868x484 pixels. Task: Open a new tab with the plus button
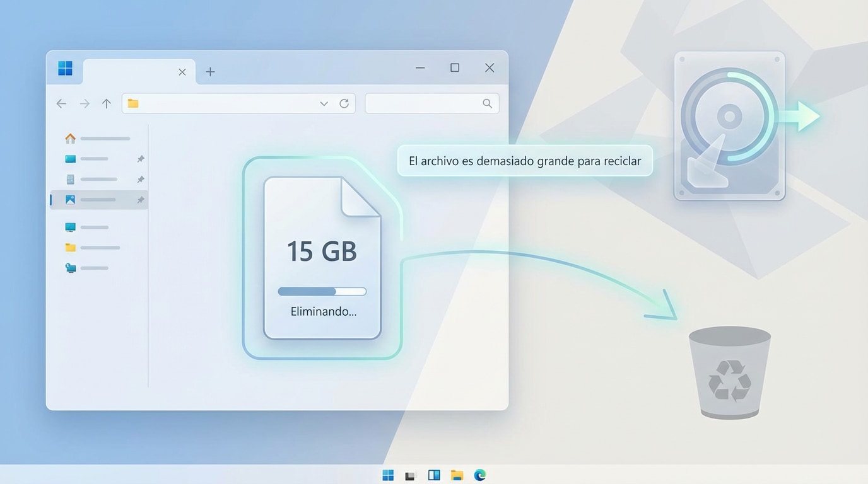tap(210, 71)
